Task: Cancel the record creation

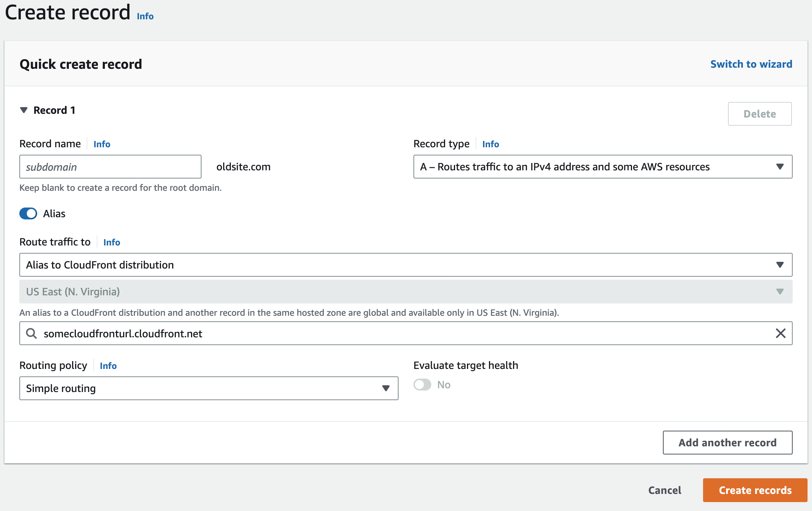Action: (x=665, y=490)
